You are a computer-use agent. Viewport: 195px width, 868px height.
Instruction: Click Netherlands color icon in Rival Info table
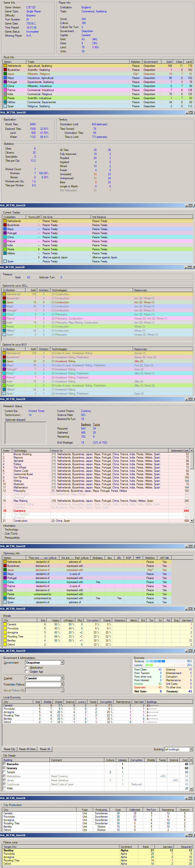pyautogui.click(x=5, y=66)
